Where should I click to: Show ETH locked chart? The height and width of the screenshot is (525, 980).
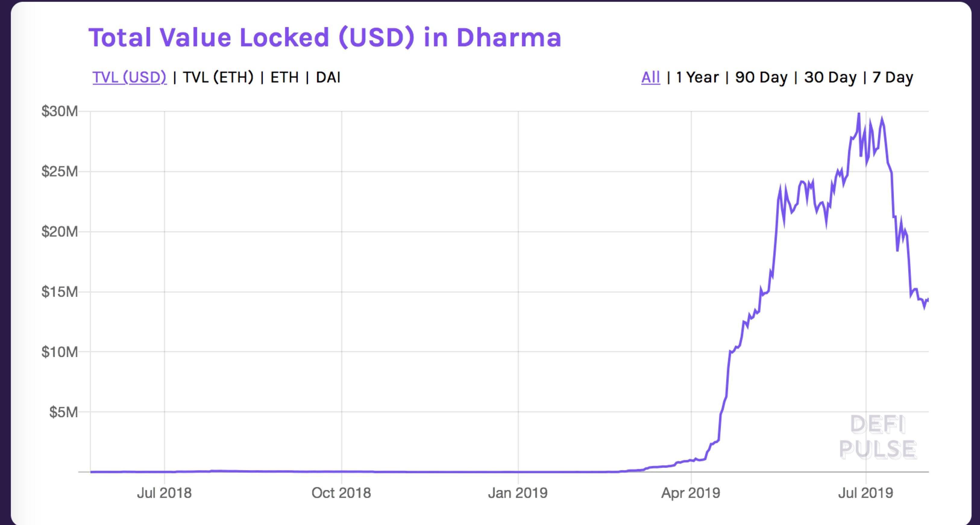284,77
